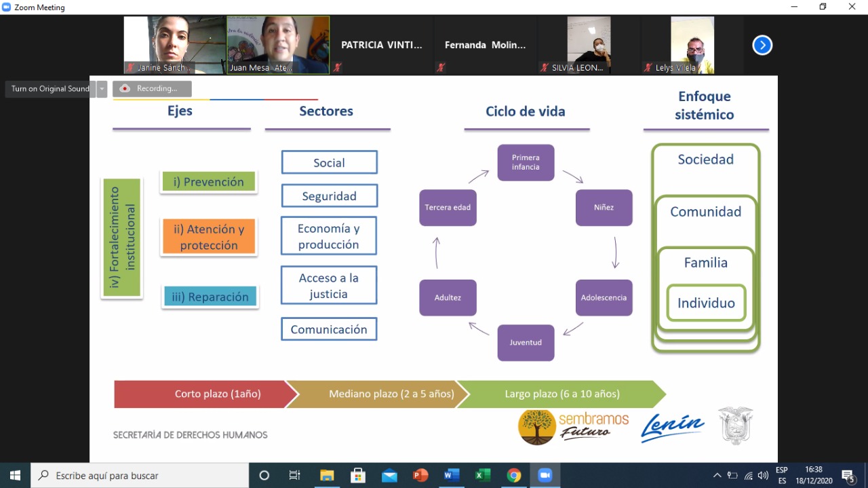This screenshot has width=868, height=488.
Task: Open Excel from taskbar
Action: pyautogui.click(x=483, y=475)
